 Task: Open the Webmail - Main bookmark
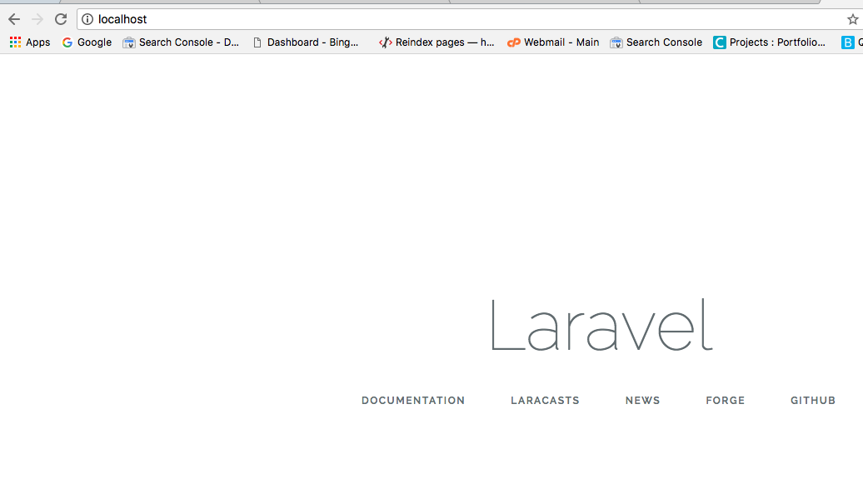553,42
